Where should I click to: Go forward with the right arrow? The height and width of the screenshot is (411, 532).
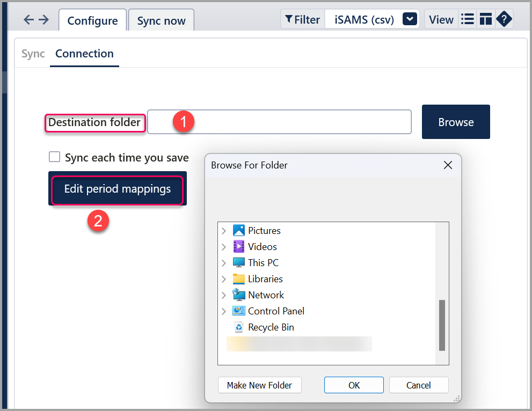tap(43, 20)
